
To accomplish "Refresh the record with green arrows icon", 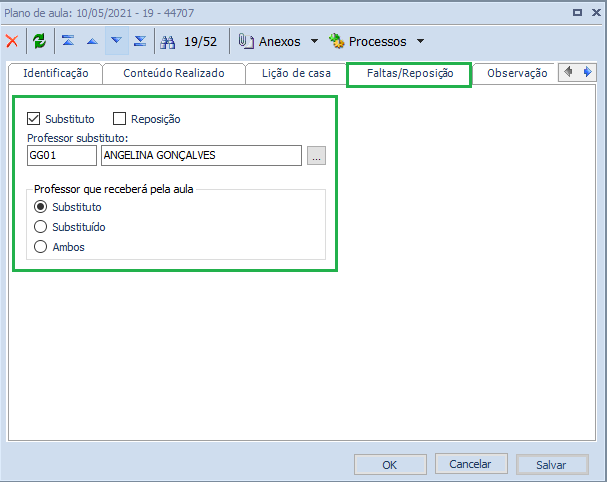I will coord(40,41).
